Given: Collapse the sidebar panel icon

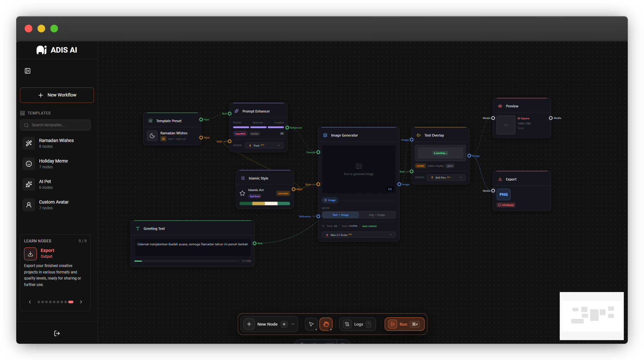Looking at the screenshot, I should pos(28,71).
